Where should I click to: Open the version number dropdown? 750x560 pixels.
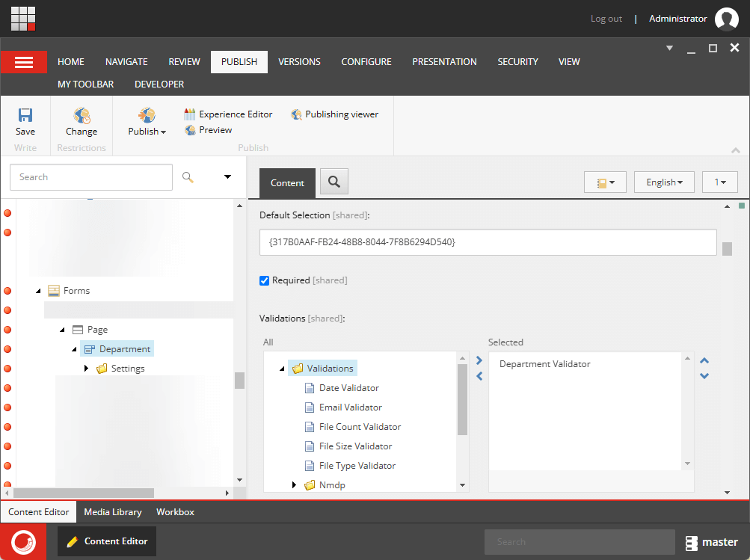coord(719,181)
